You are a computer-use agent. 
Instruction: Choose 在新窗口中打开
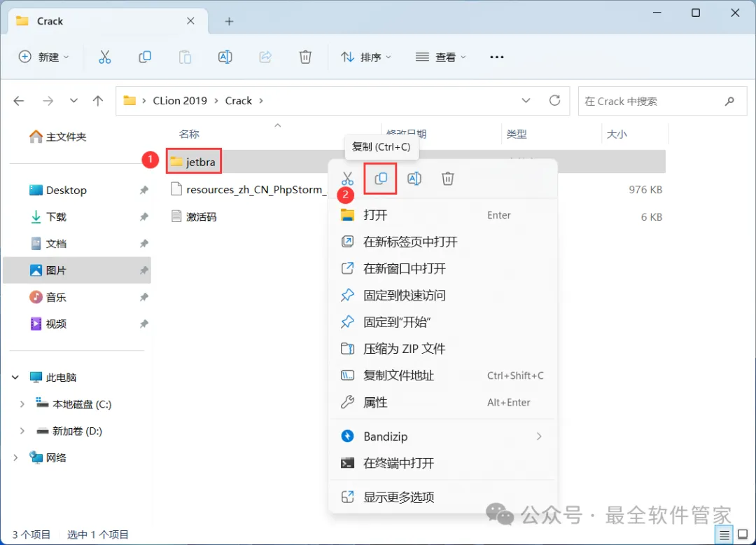click(442, 268)
